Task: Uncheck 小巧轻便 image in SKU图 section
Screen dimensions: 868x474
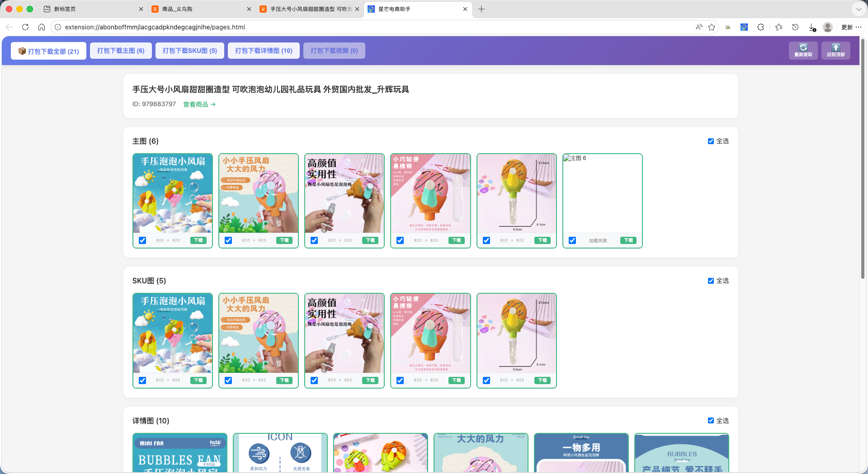Action: [x=400, y=380]
